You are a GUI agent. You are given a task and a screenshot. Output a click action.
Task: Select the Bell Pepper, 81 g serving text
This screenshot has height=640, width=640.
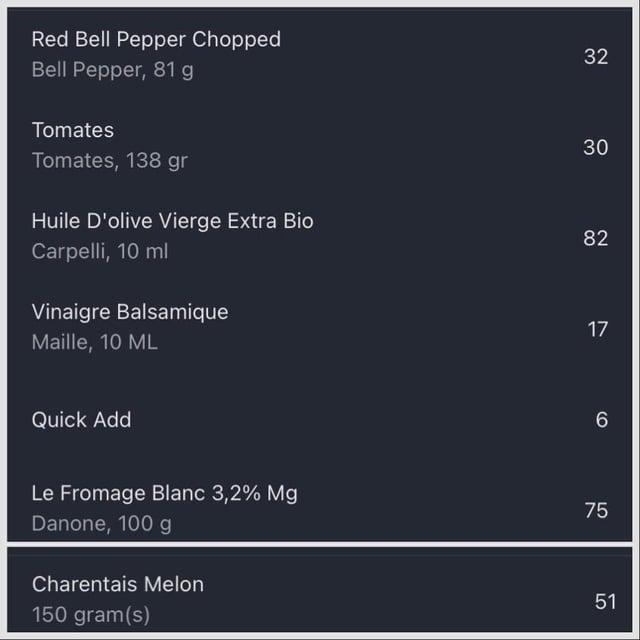click(x=113, y=69)
